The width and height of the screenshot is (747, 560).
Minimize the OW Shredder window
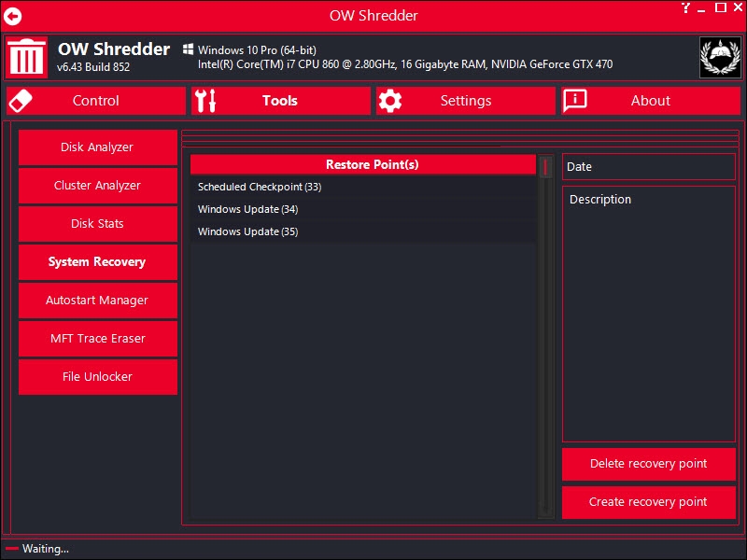[x=702, y=8]
